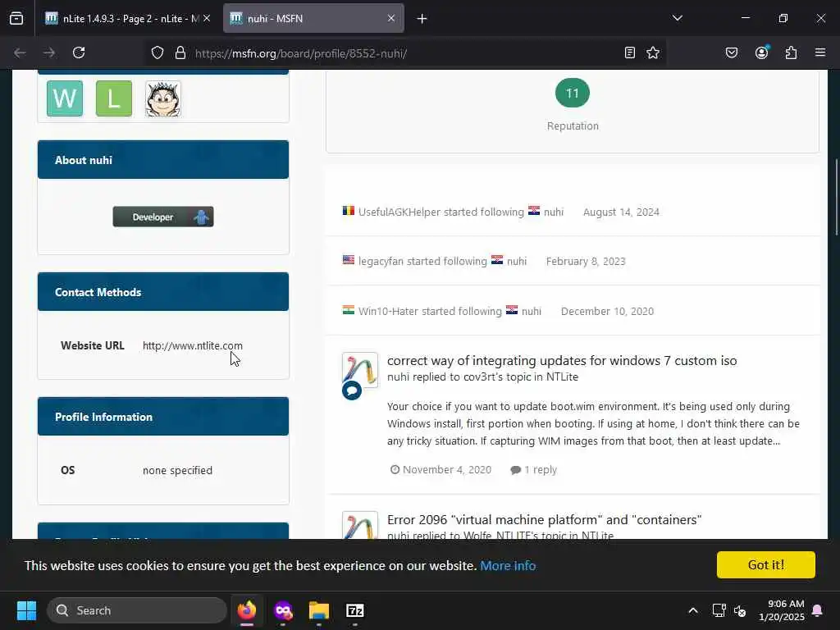Open a new browser tab

click(x=422, y=19)
